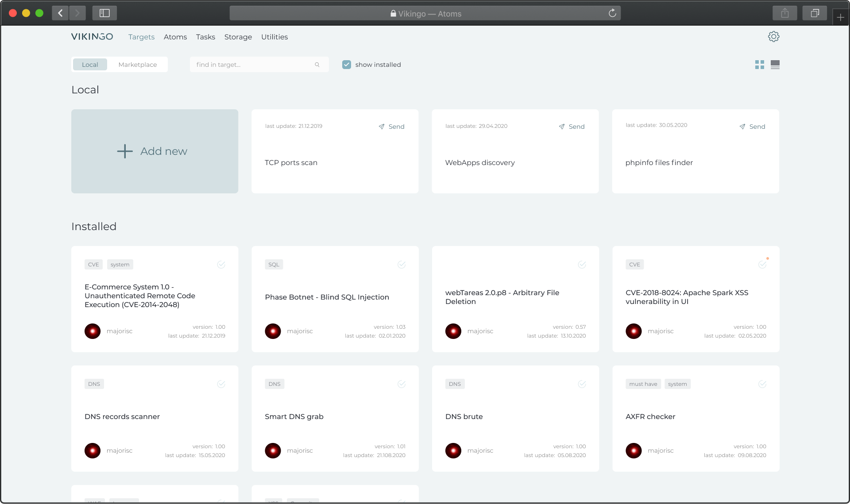The height and width of the screenshot is (504, 850).
Task: Click Send on phpinfo files finder card
Action: click(752, 127)
